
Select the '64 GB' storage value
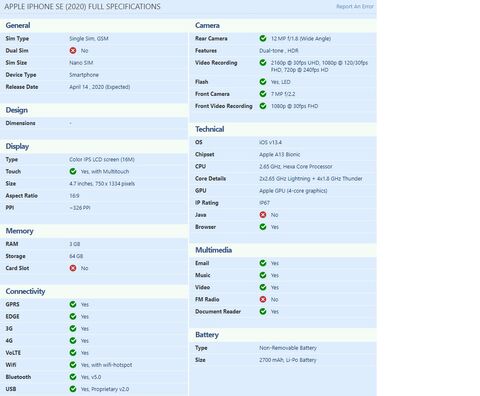click(76, 256)
